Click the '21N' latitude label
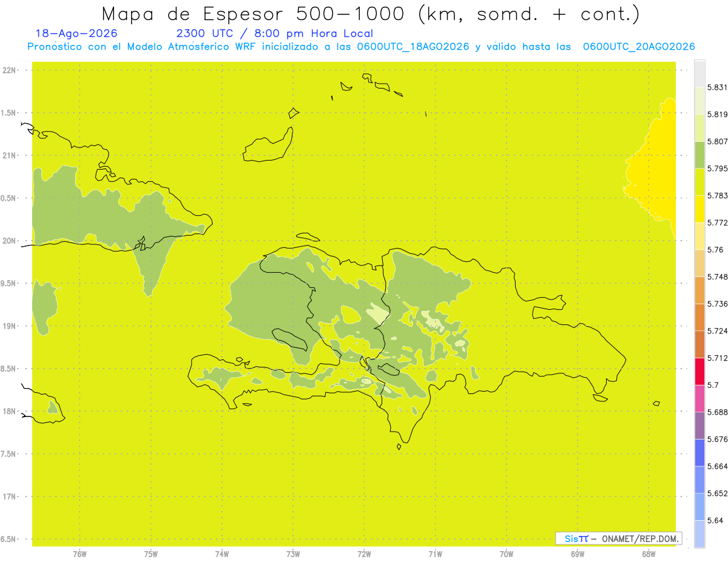The image size is (728, 562). tap(9, 156)
